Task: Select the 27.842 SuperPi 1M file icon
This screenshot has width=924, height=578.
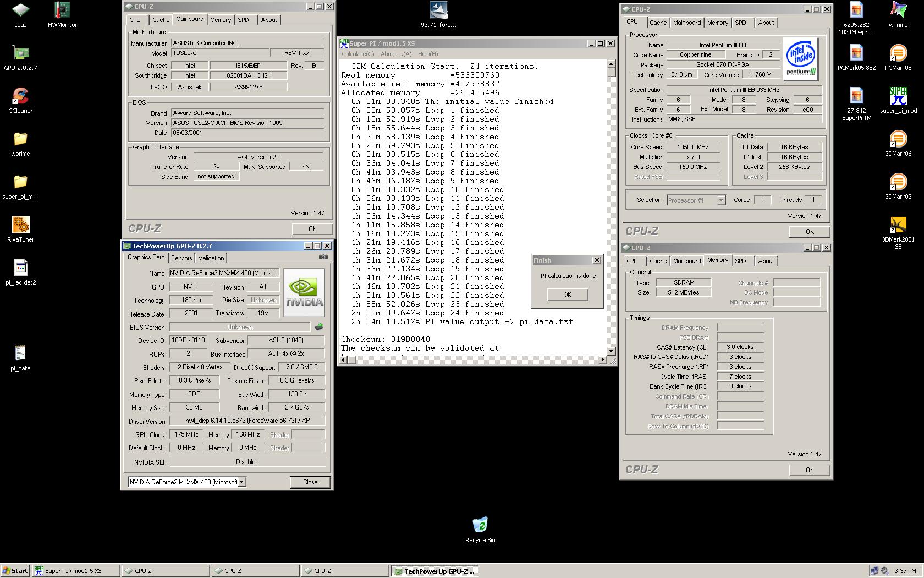Action: point(856,104)
